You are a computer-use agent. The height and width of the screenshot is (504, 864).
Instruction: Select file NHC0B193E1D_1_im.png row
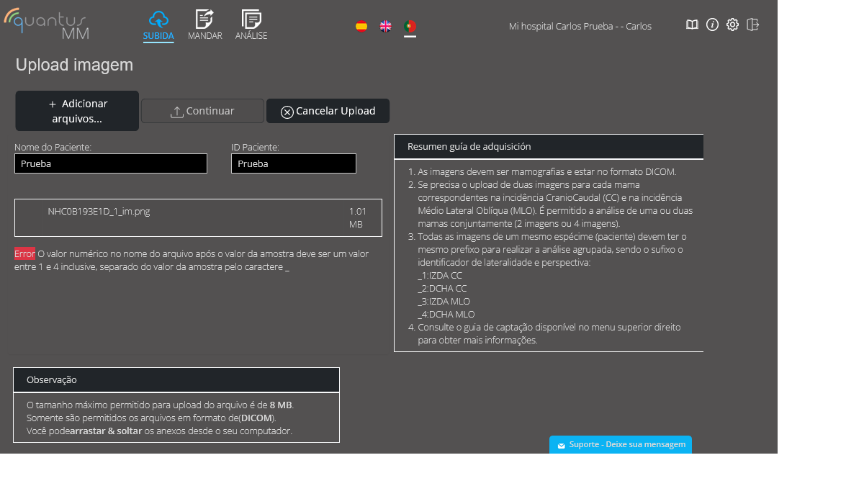[x=198, y=217]
